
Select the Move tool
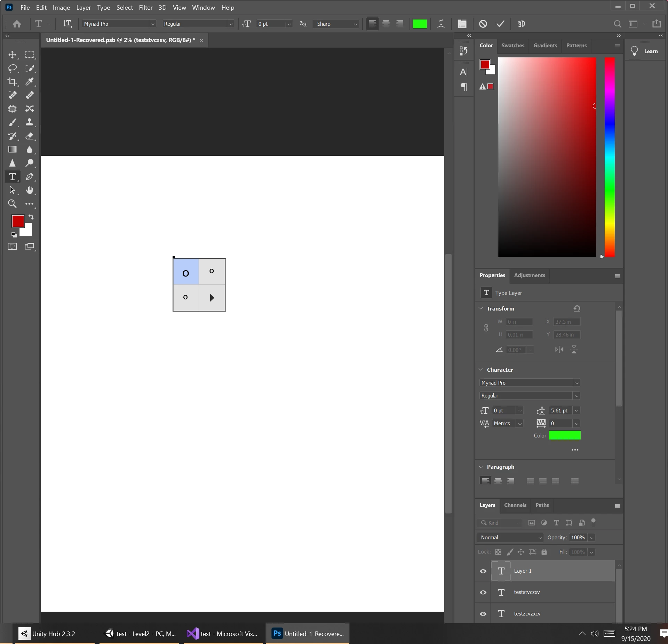(12, 55)
